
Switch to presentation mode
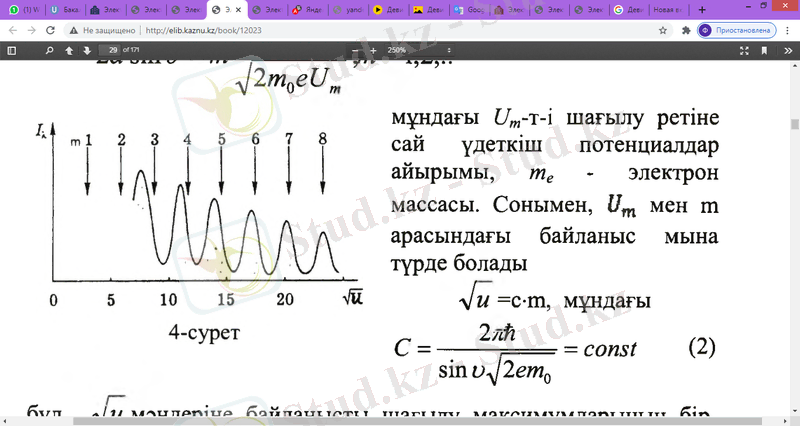click(744, 51)
